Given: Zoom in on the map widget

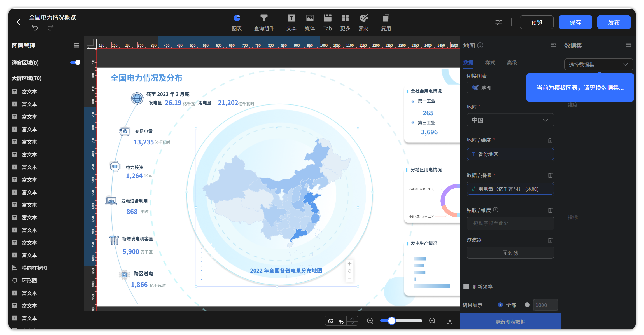Looking at the screenshot, I should click(349, 264).
